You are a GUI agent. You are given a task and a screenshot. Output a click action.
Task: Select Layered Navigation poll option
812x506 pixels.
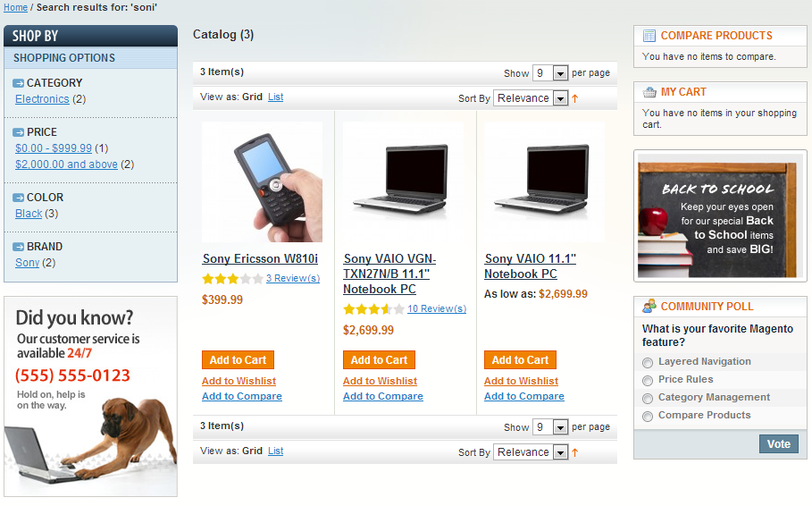point(648,363)
